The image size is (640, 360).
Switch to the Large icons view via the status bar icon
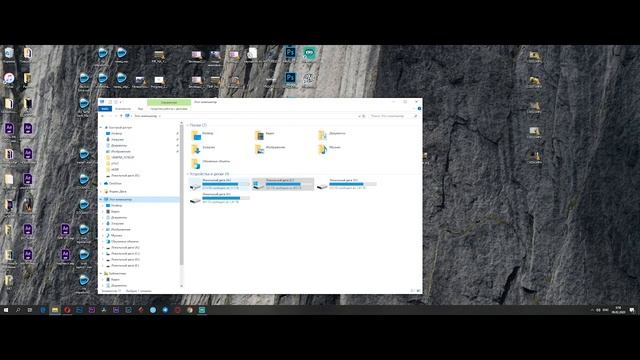[x=418, y=291]
